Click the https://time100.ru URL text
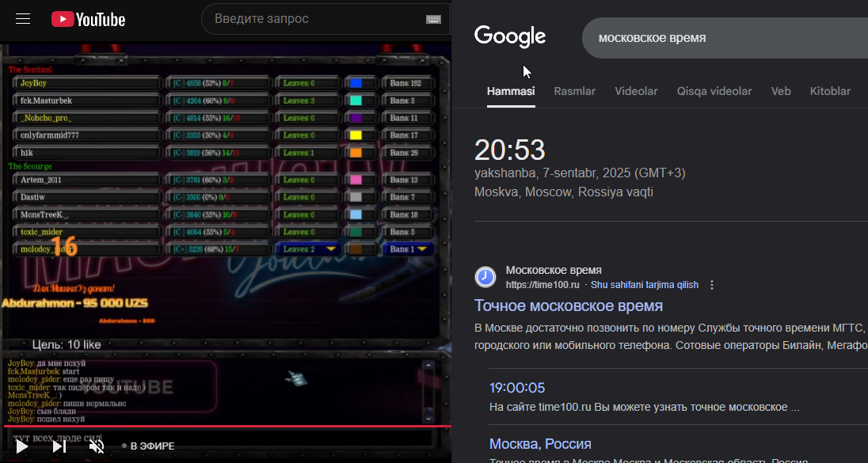The height and width of the screenshot is (463, 868). click(542, 285)
